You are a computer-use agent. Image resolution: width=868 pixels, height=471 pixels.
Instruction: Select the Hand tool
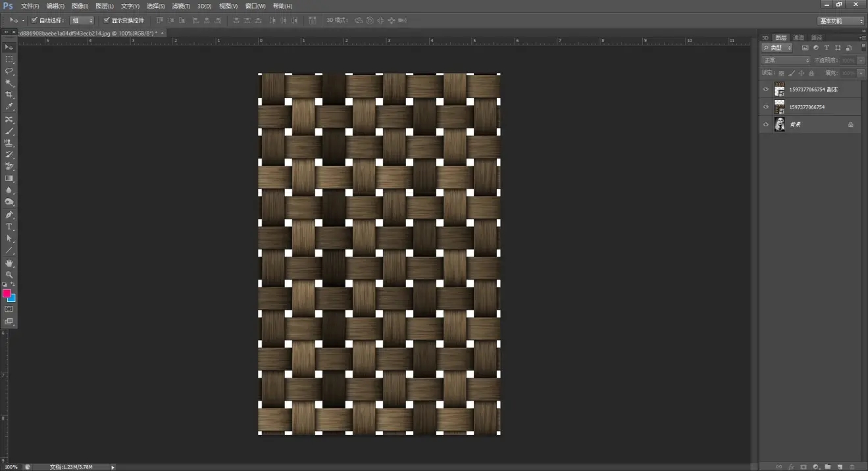(x=9, y=263)
